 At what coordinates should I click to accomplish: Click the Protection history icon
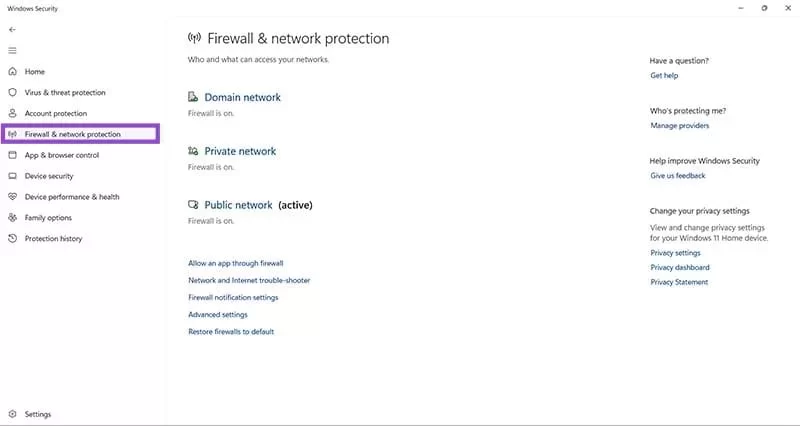(13, 239)
